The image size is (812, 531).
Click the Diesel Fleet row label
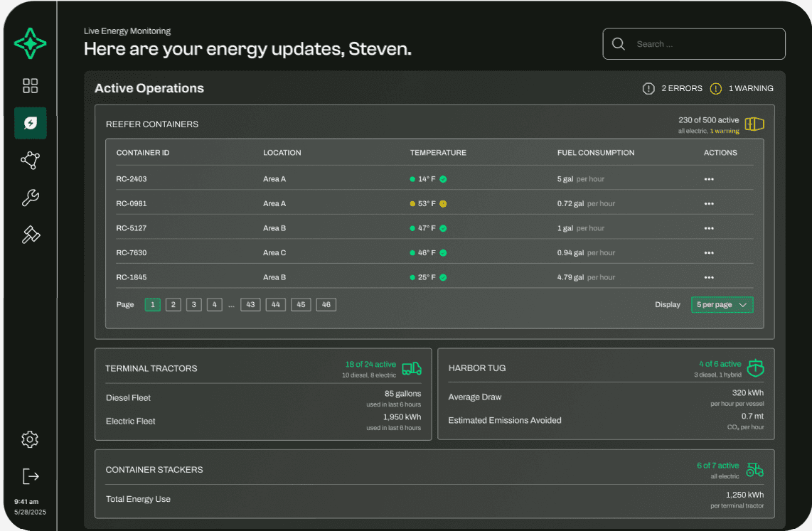[x=129, y=398]
